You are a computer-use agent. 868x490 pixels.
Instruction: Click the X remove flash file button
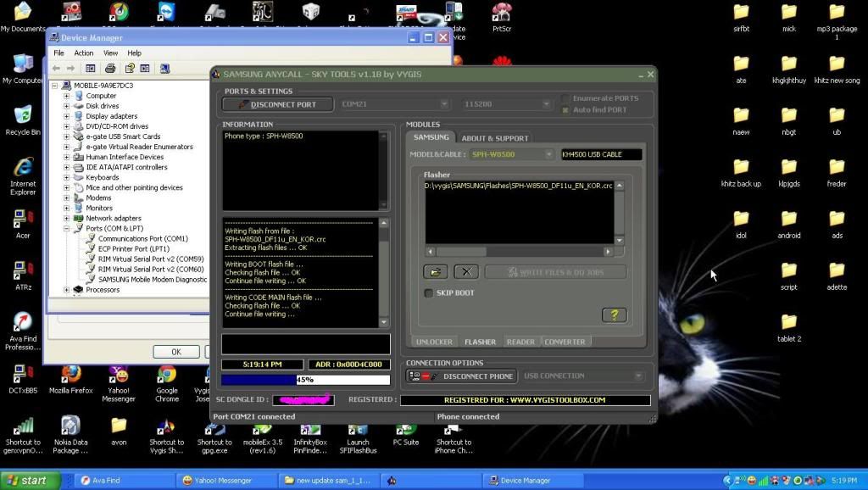point(466,272)
